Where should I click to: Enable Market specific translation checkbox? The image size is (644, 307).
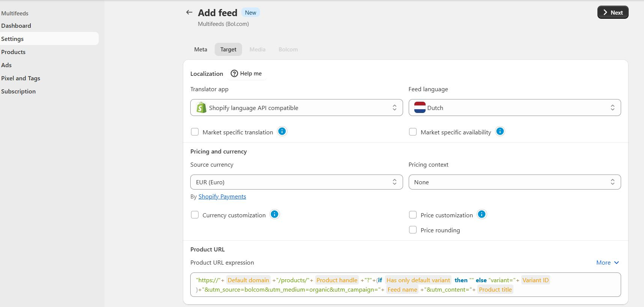click(x=195, y=132)
